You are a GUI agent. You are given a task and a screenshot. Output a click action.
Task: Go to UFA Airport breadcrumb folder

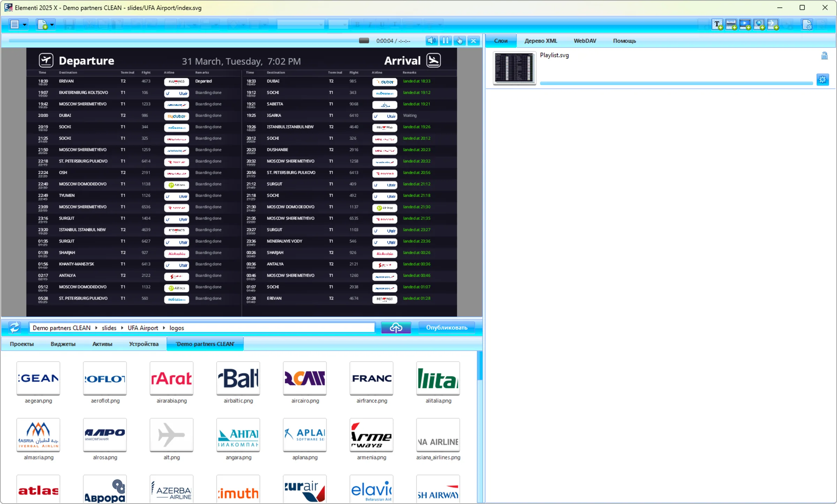pyautogui.click(x=143, y=328)
